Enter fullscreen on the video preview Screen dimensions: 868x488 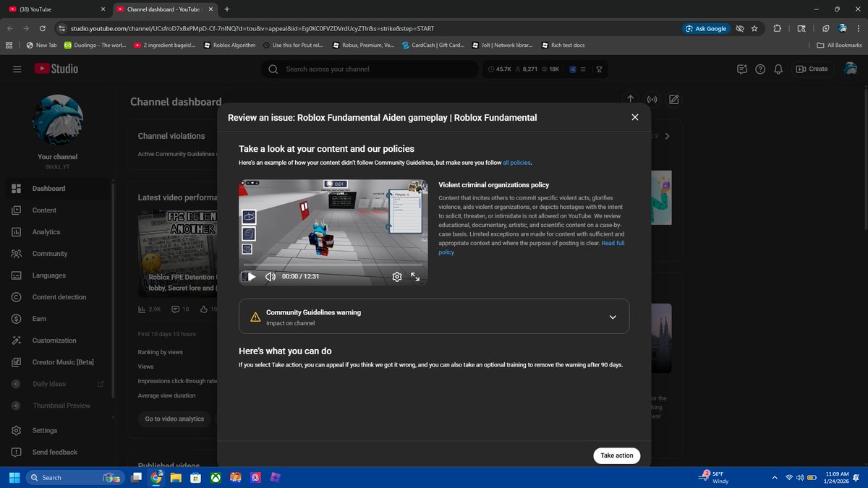coord(415,276)
